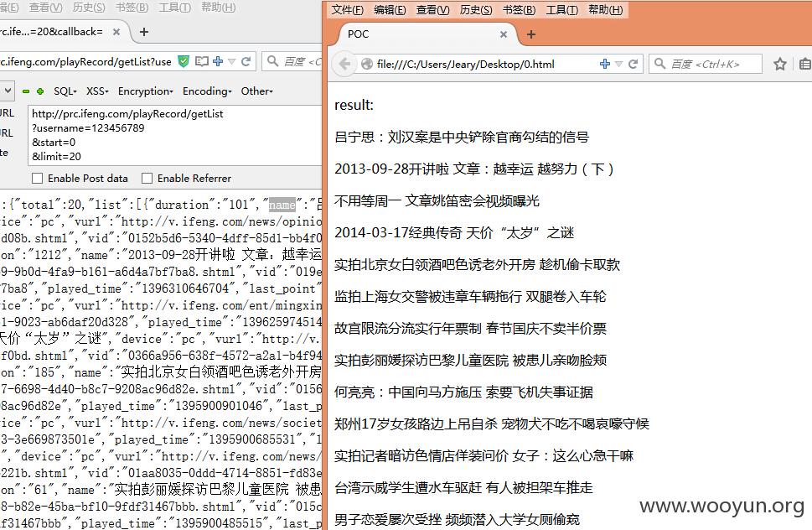Viewport: 812px width, 530px height.
Task: Click HackBar URL text area
Action: [175, 135]
